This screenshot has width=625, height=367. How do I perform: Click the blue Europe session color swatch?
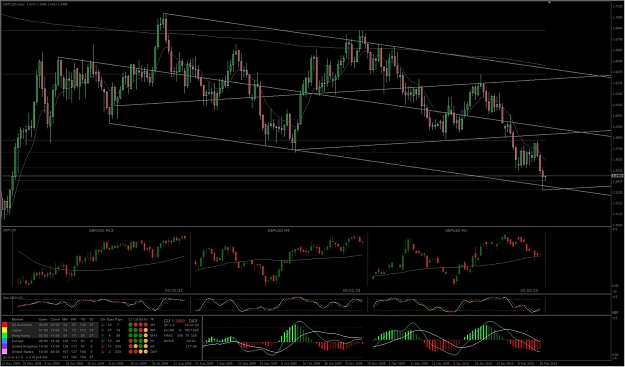pos(4,341)
